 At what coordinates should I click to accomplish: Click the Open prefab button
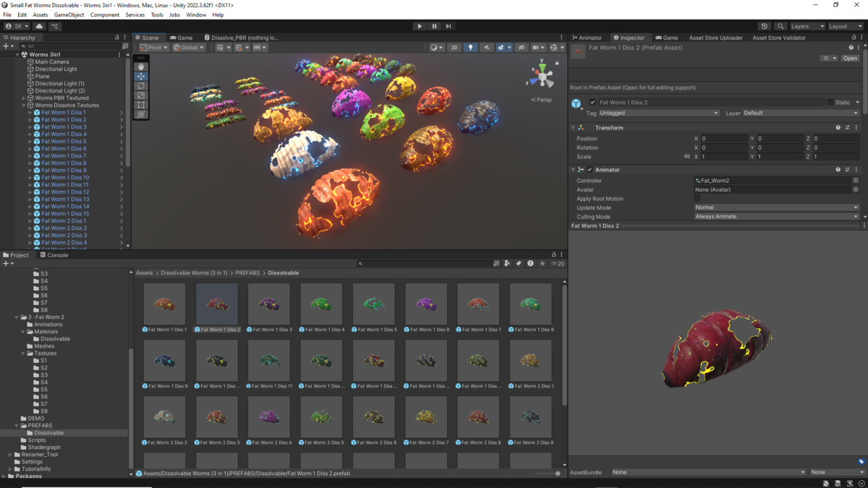coord(850,59)
